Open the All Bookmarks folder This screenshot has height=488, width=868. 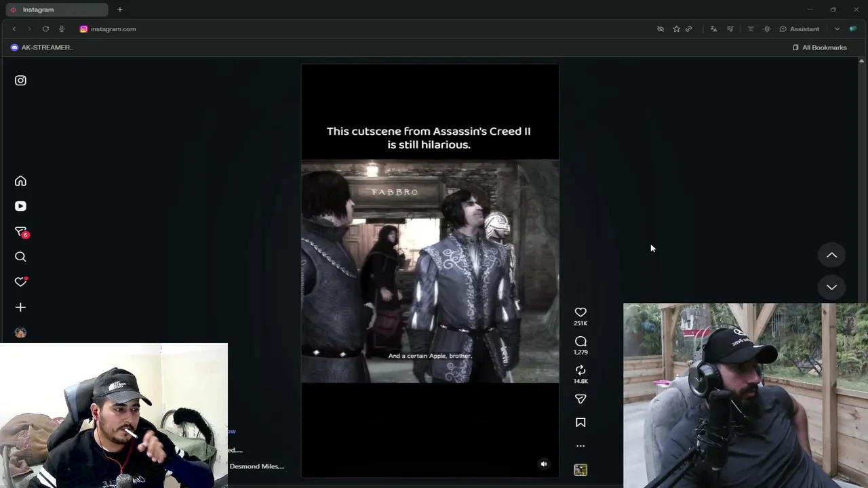820,47
